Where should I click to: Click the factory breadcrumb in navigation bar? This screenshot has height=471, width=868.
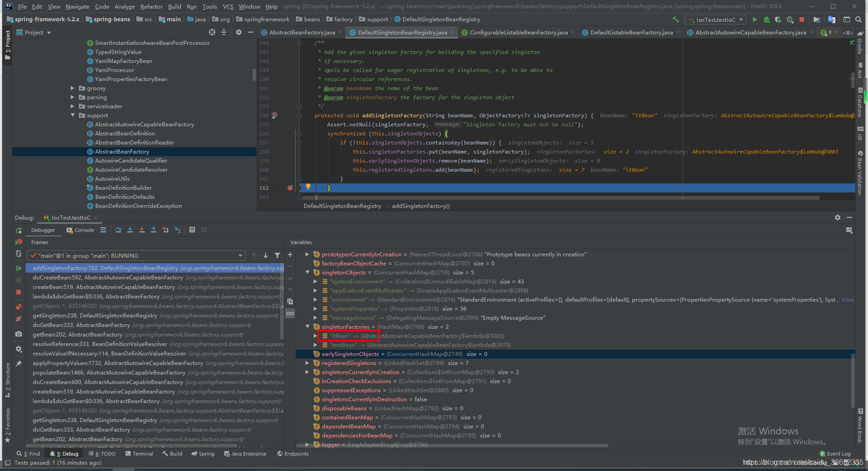click(x=339, y=19)
